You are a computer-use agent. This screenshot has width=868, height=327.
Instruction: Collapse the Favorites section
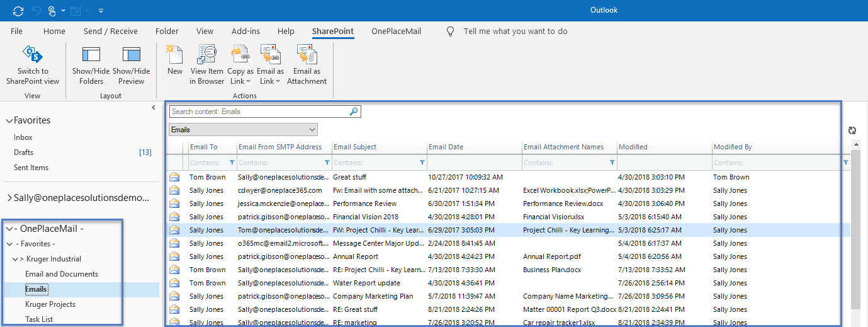(9, 120)
